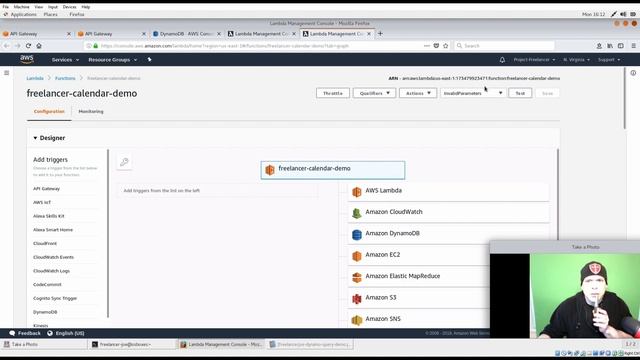Click the pin shortcut icon in AWS navbar
This screenshot has height=360, width=640.
coord(149,60)
